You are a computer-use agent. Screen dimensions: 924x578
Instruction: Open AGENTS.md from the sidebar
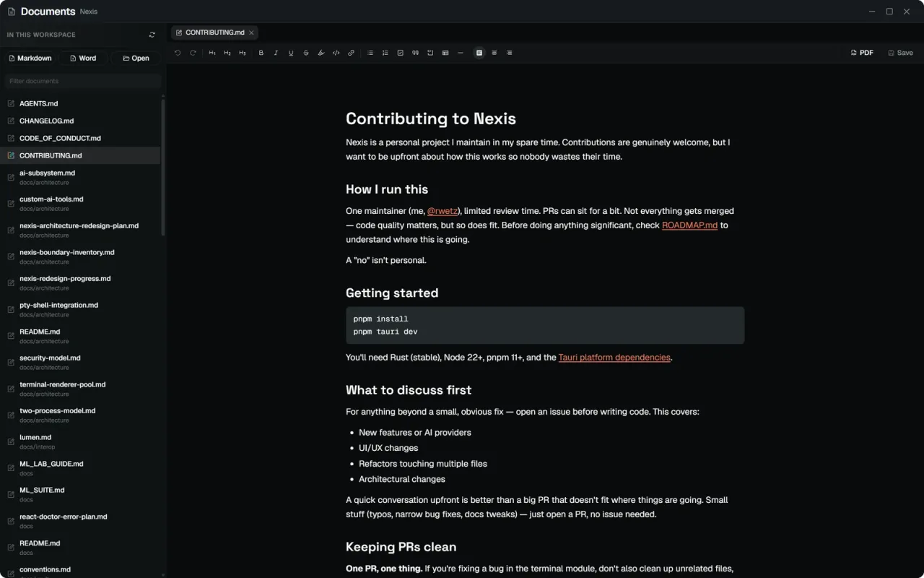pyautogui.click(x=80, y=103)
